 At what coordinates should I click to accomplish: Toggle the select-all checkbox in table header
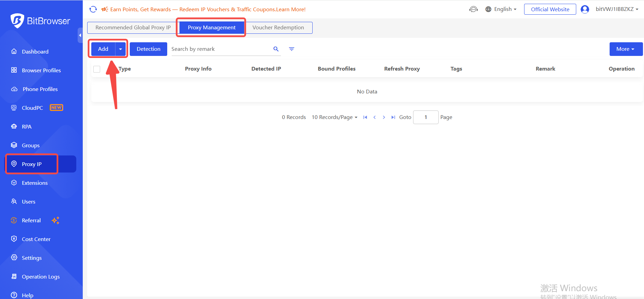pyautogui.click(x=97, y=69)
